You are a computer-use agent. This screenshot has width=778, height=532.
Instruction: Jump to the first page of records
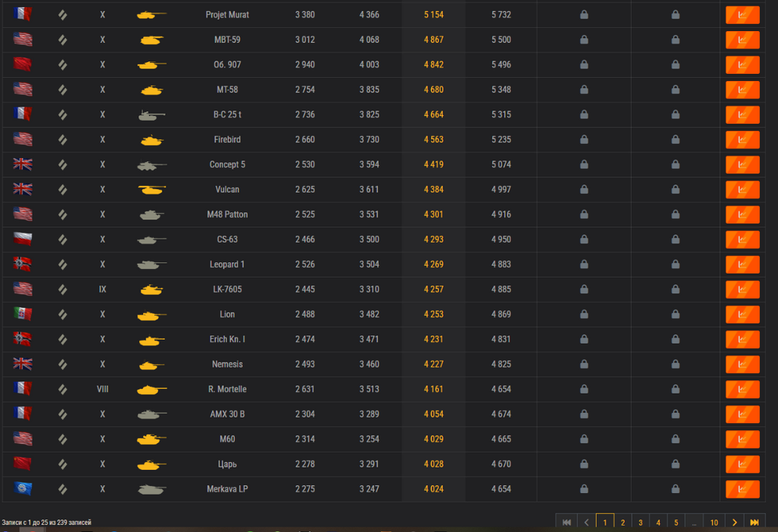(x=566, y=523)
